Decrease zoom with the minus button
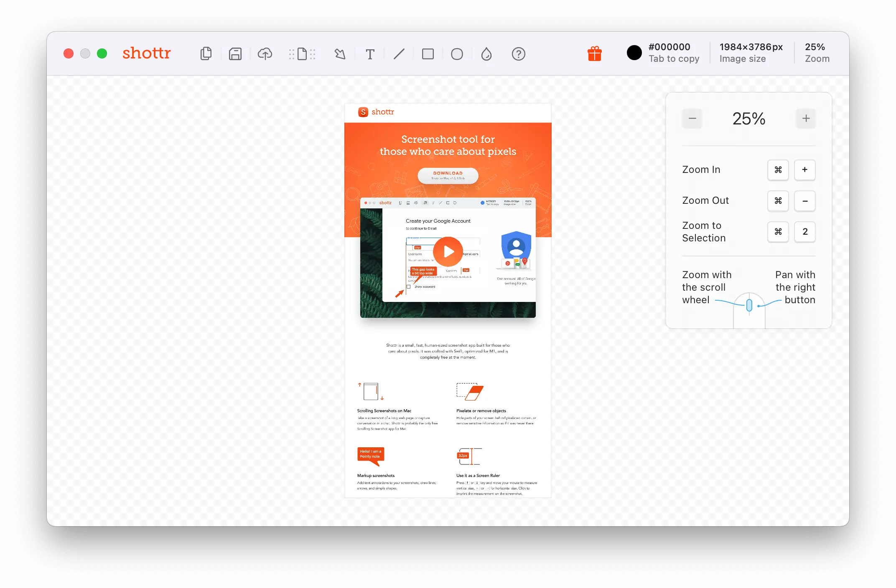 pyautogui.click(x=692, y=119)
